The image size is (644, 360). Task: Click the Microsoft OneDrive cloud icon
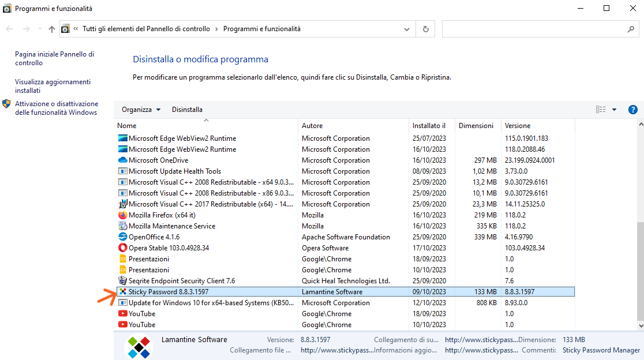tap(122, 160)
